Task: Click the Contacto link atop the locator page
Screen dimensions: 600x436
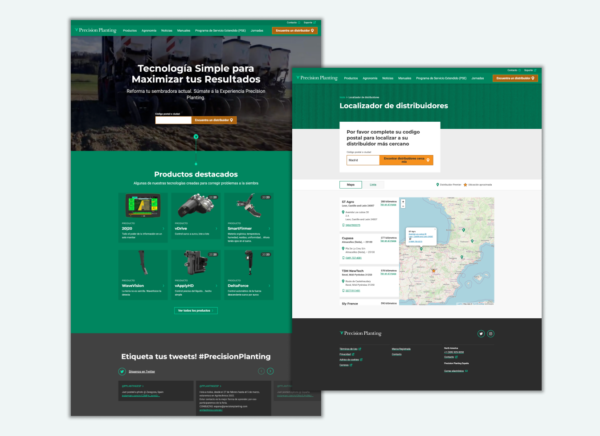Action: [x=514, y=70]
